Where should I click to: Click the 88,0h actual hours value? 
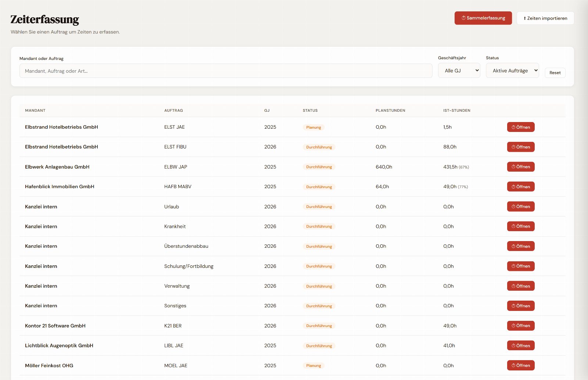tap(450, 147)
